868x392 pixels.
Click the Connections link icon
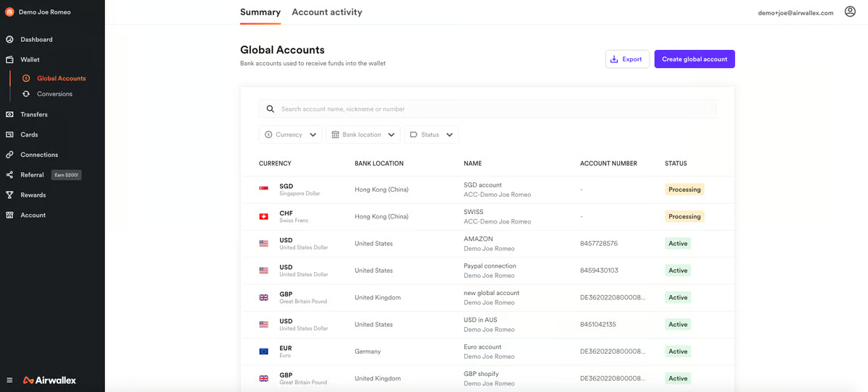(9, 155)
